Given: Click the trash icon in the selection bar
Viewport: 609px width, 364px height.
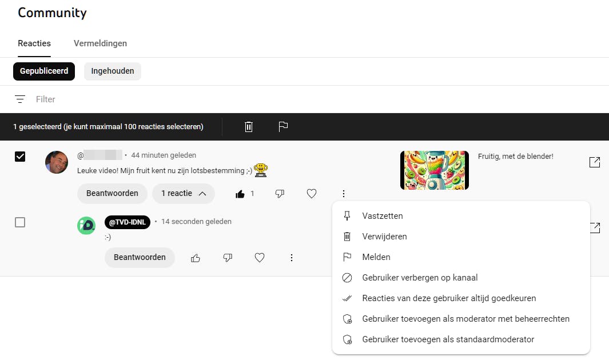Looking at the screenshot, I should pyautogui.click(x=249, y=127).
